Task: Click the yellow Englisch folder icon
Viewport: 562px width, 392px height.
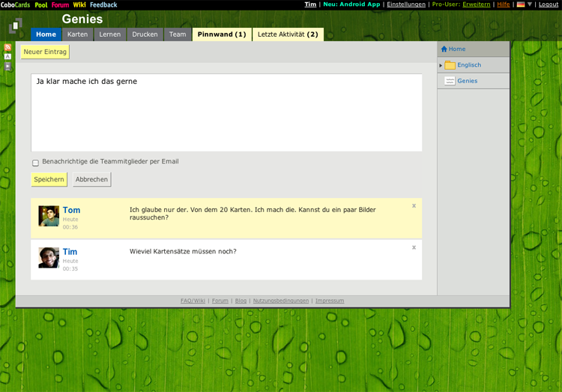Action: point(450,65)
